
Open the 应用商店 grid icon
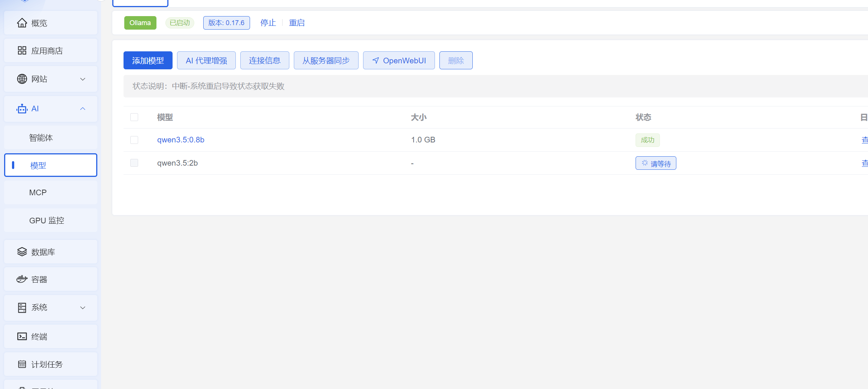click(x=22, y=51)
